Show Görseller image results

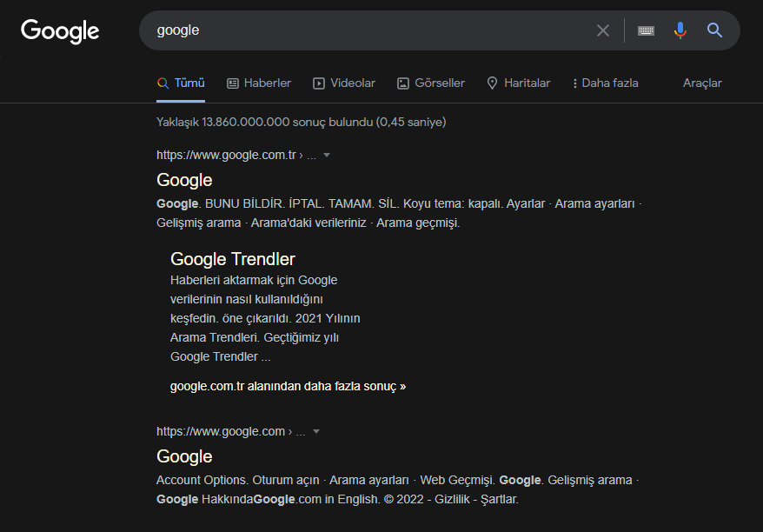point(431,83)
